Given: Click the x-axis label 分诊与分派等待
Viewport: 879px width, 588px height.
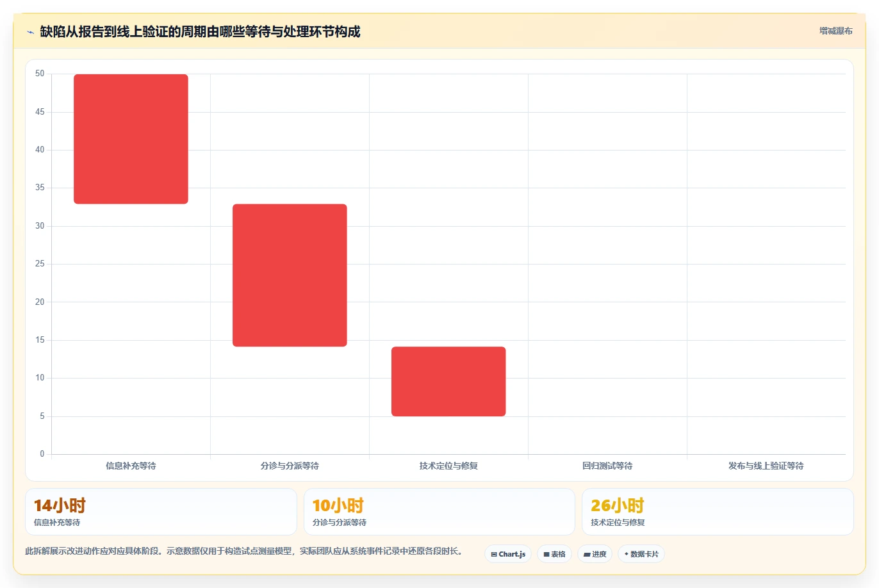Looking at the screenshot, I should pos(290,466).
